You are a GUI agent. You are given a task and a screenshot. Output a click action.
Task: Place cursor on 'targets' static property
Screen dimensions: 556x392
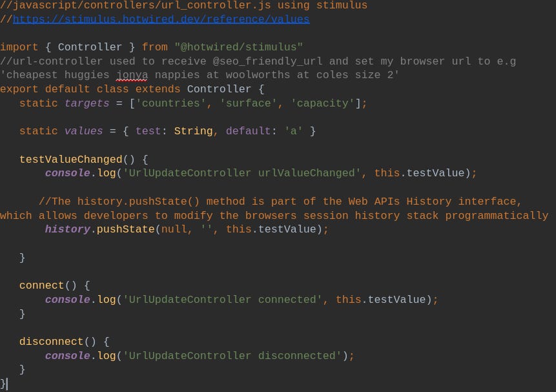click(x=87, y=103)
